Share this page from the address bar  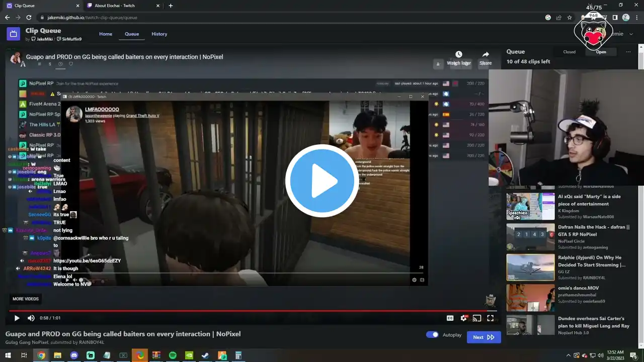click(x=558, y=18)
